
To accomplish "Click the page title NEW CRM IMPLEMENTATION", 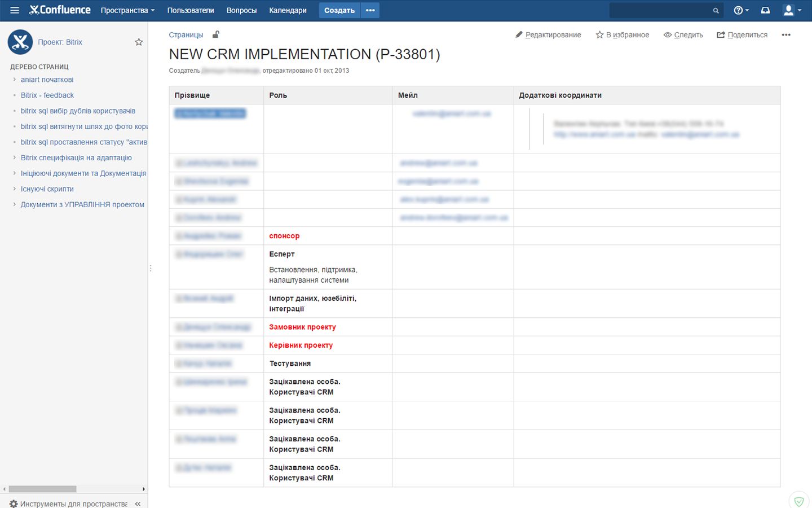I will pyautogui.click(x=304, y=54).
